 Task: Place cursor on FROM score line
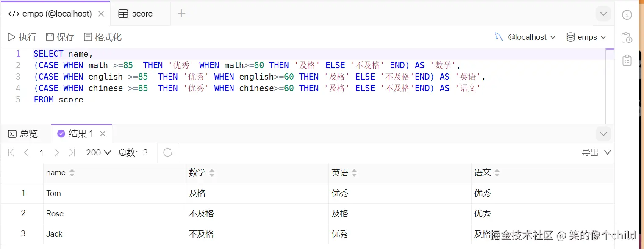click(x=58, y=100)
